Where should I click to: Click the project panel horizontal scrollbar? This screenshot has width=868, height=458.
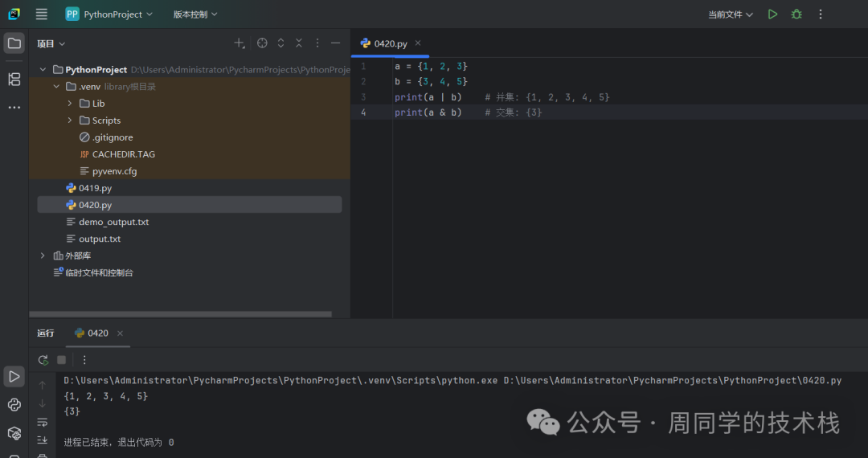[181, 314]
